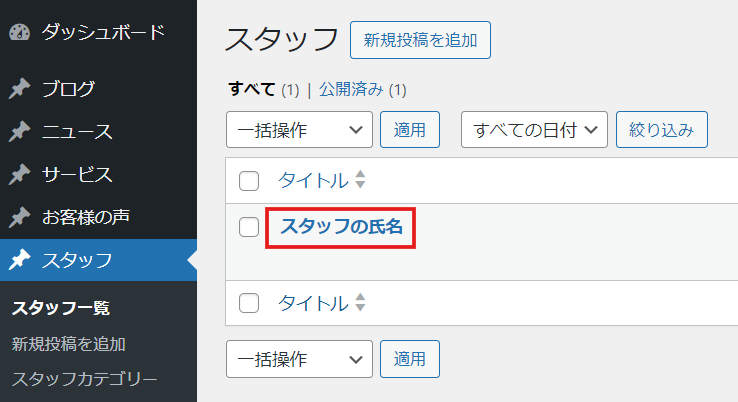This screenshot has width=738, height=402.
Task: Click the pin icon beside ニュース
Action: (x=19, y=131)
